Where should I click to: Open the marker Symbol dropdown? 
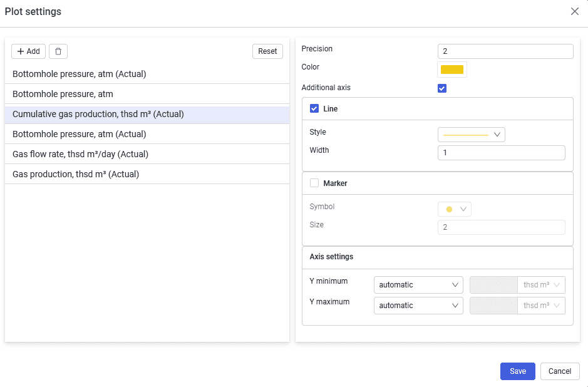(x=455, y=209)
